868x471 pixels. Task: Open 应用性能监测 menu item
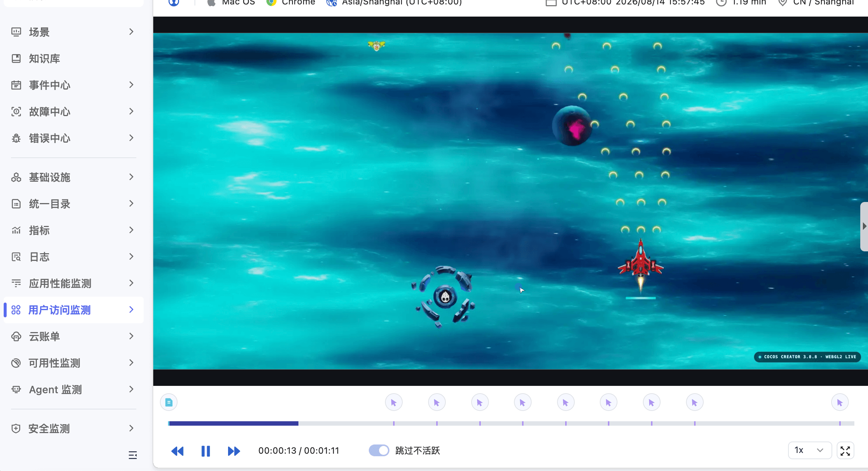[74, 283]
